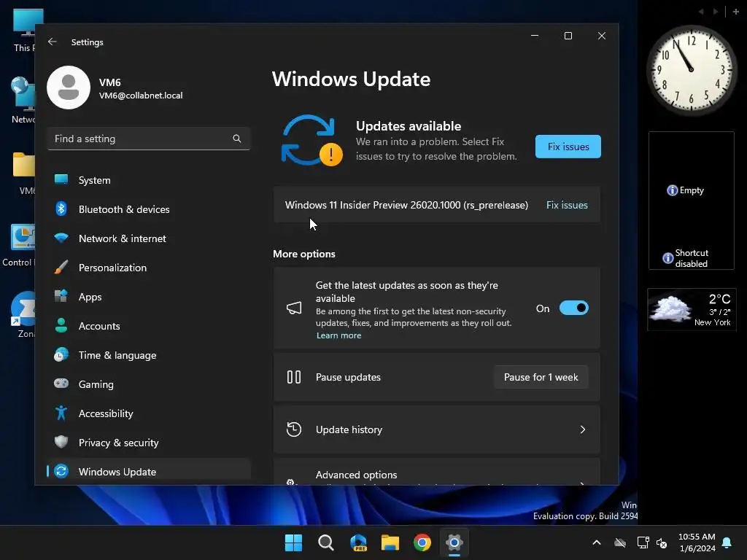Click the search magnifier in Find a setting

[x=237, y=139]
